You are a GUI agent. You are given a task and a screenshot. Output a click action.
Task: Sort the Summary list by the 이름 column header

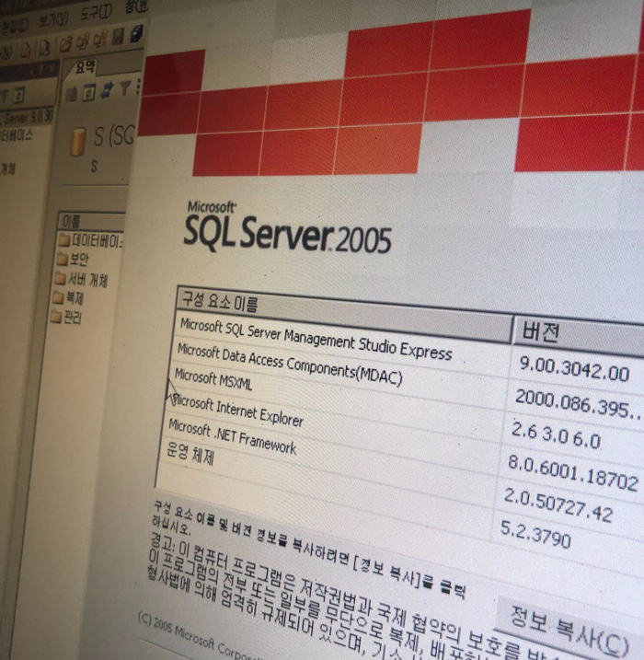(x=93, y=221)
